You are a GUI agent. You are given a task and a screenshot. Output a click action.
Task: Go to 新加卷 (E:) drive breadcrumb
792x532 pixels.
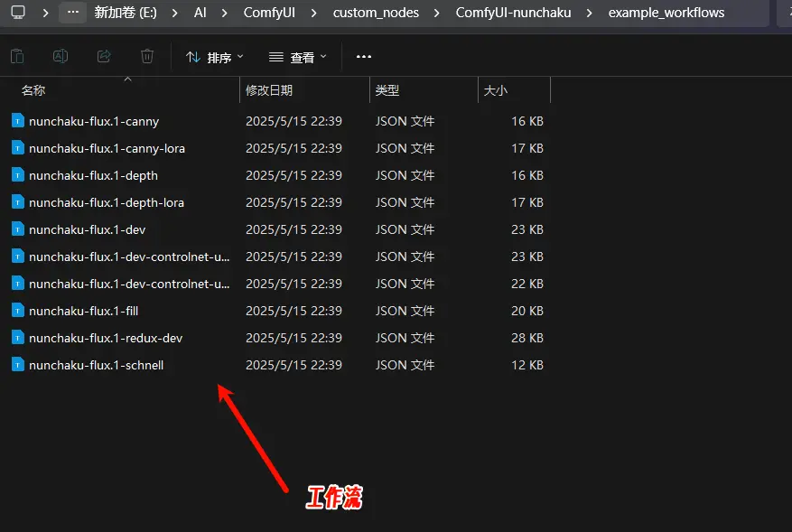pyautogui.click(x=126, y=13)
